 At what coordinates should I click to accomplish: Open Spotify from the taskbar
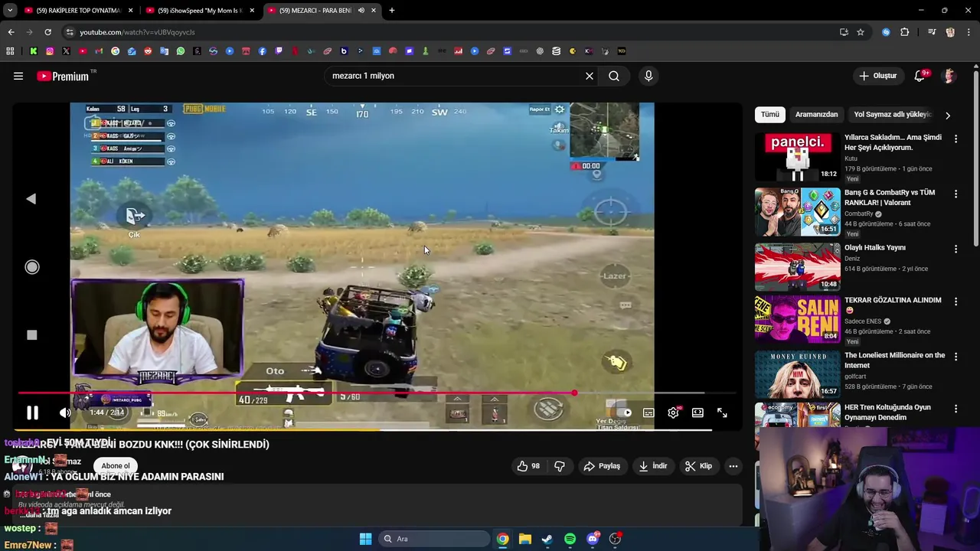click(570, 539)
